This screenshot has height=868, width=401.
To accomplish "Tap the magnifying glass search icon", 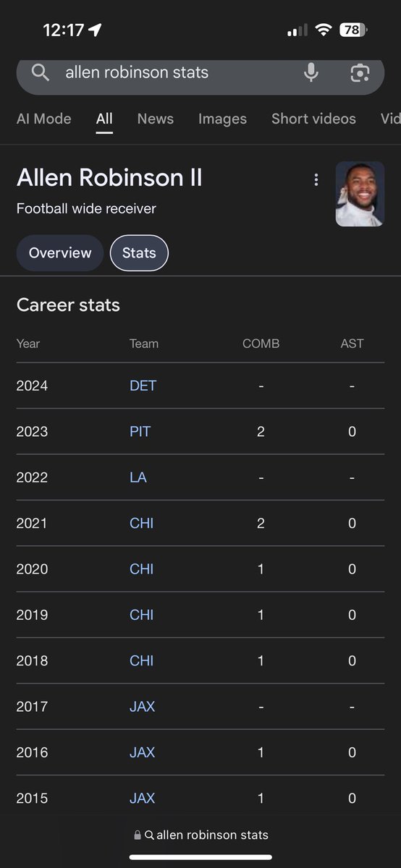I will point(41,72).
